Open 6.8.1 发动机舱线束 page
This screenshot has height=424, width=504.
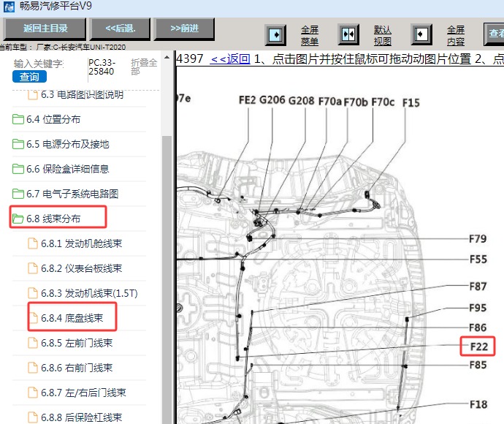(x=81, y=243)
